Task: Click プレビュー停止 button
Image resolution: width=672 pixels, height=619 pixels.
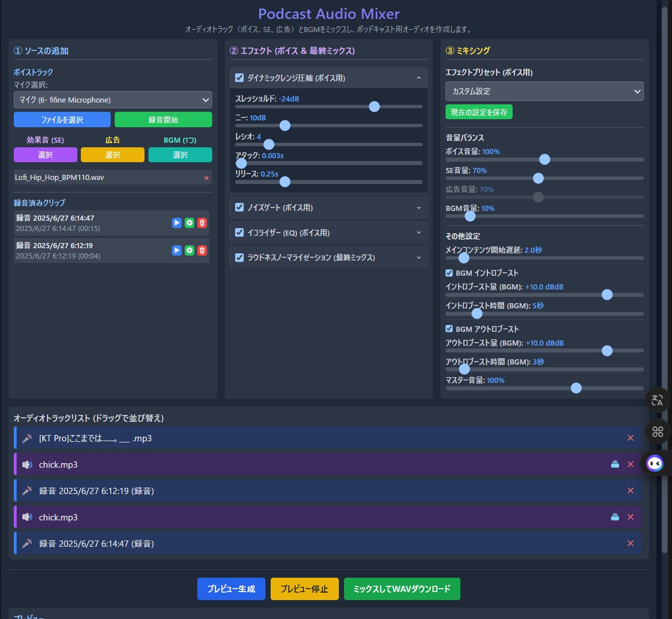Action: pyautogui.click(x=304, y=589)
